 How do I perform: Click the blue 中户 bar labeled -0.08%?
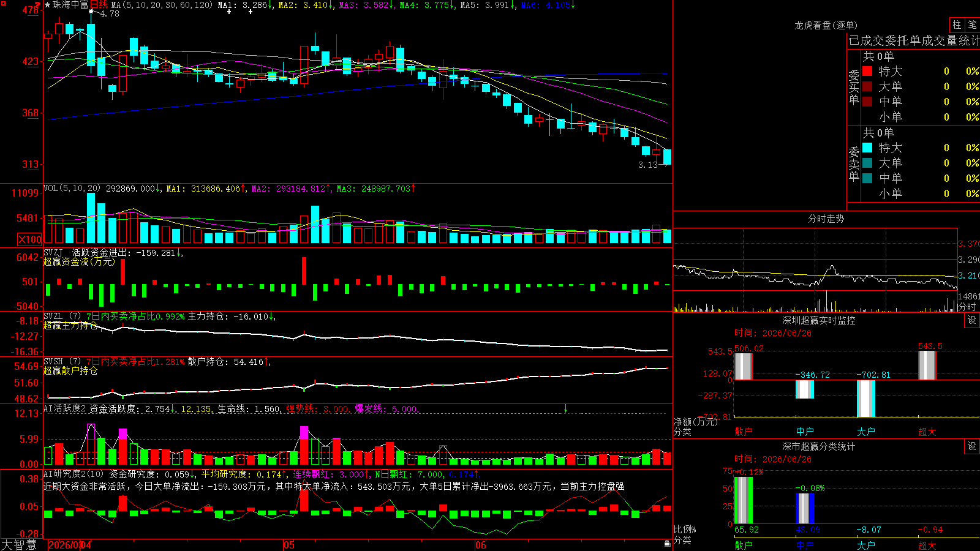(805, 509)
